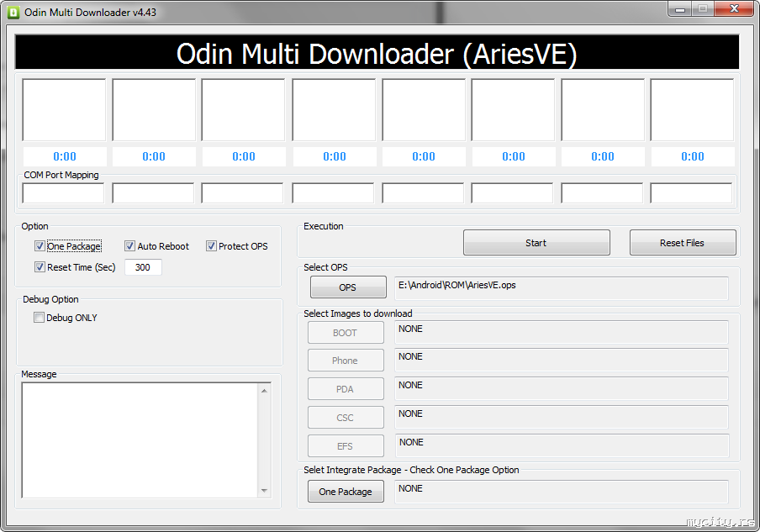Click the Reset Time value field showing 300

[143, 267]
